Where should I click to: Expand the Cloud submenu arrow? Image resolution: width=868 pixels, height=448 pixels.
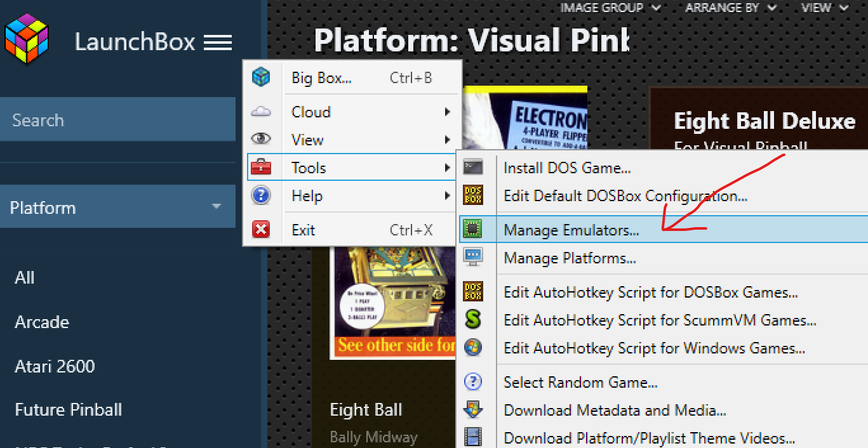point(448,112)
